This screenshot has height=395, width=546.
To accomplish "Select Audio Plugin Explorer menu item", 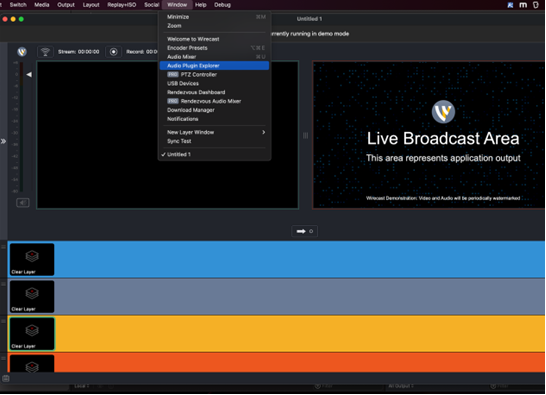I will [214, 66].
